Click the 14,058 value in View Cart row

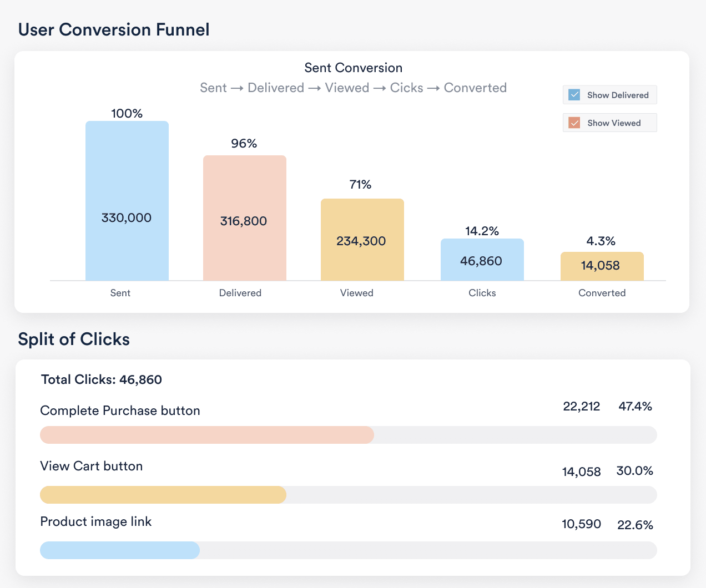click(582, 472)
